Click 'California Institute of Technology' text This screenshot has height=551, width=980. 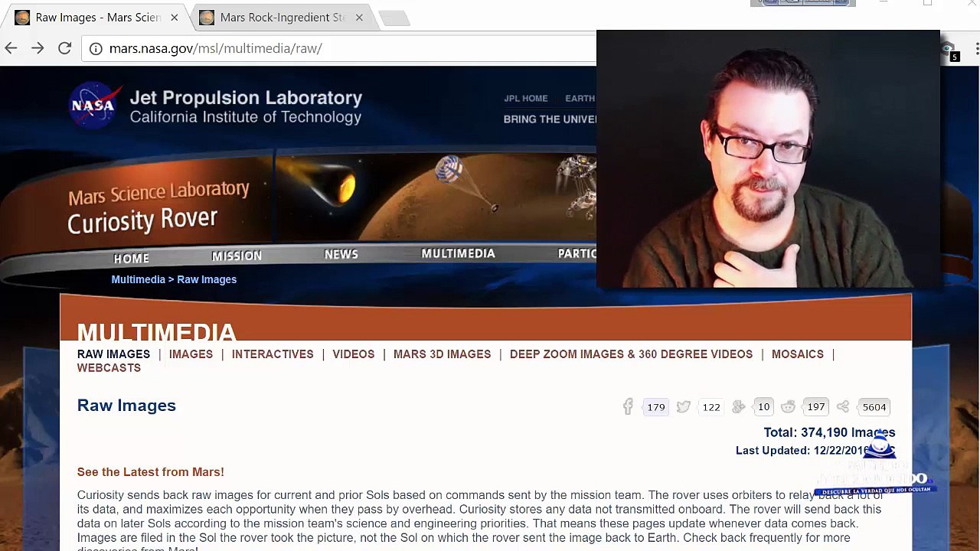[246, 117]
